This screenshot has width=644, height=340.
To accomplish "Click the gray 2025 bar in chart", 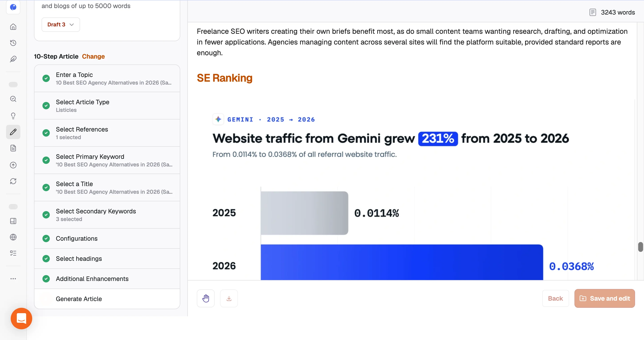I will click(304, 213).
